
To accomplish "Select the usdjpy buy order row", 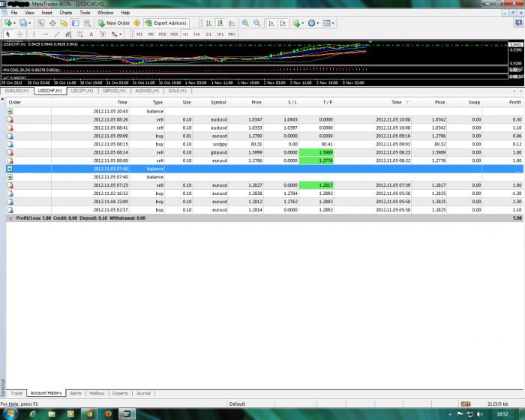I will [265, 144].
